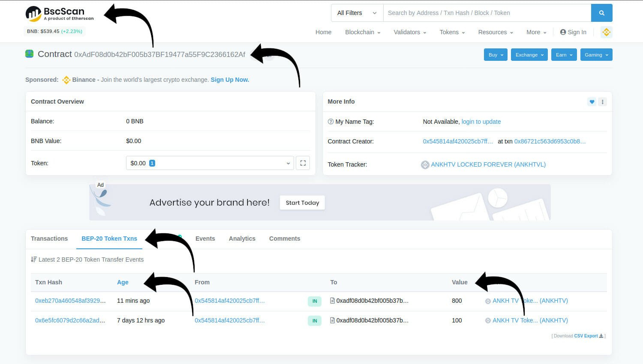Screen dimensions: 643x364
Task: Click the Sign Up Now link
Action: (x=230, y=80)
